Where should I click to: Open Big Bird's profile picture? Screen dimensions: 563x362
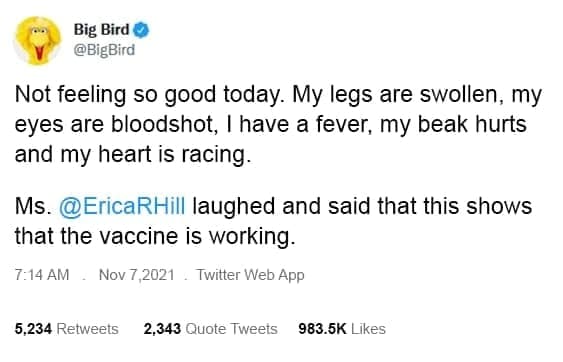pos(37,41)
